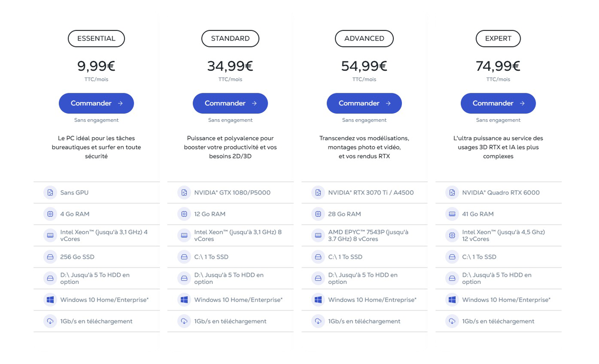Click the Windows logo in the Expert plan
This screenshot has height=364, width=599.
[452, 300]
